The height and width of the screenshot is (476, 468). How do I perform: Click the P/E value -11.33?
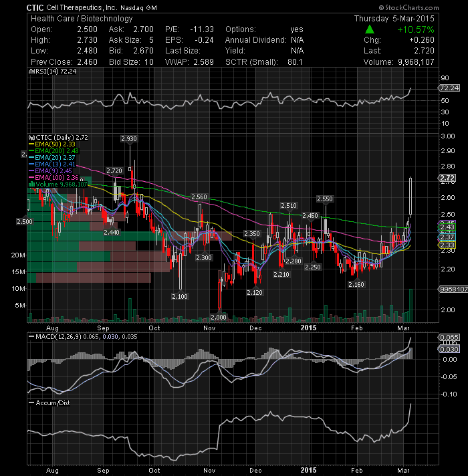coord(202,29)
